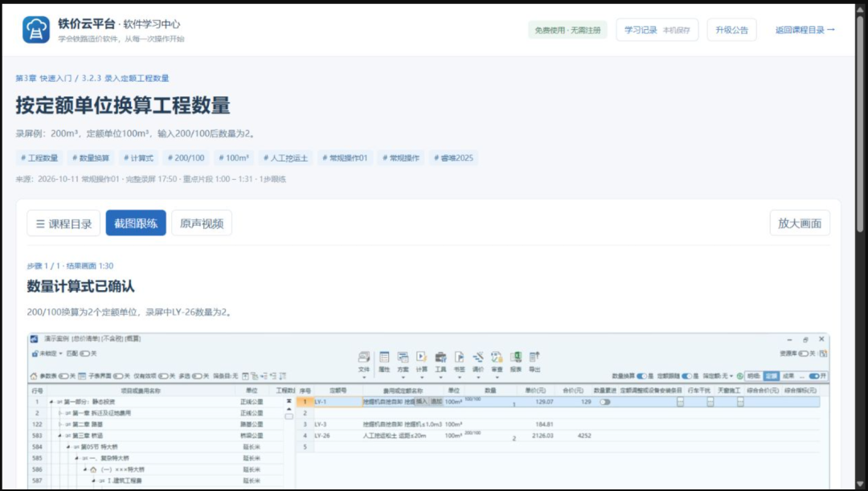
Task: Switch to the 原声视频 tab
Action: click(x=202, y=223)
